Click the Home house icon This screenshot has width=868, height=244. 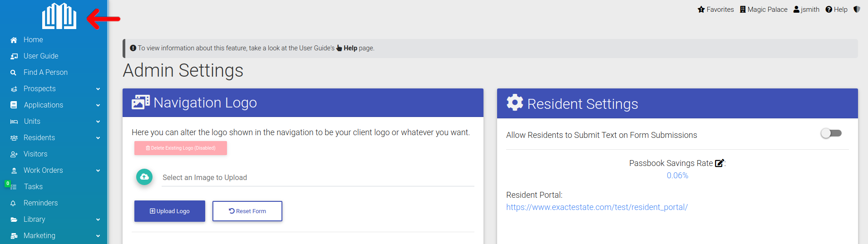[x=14, y=40]
